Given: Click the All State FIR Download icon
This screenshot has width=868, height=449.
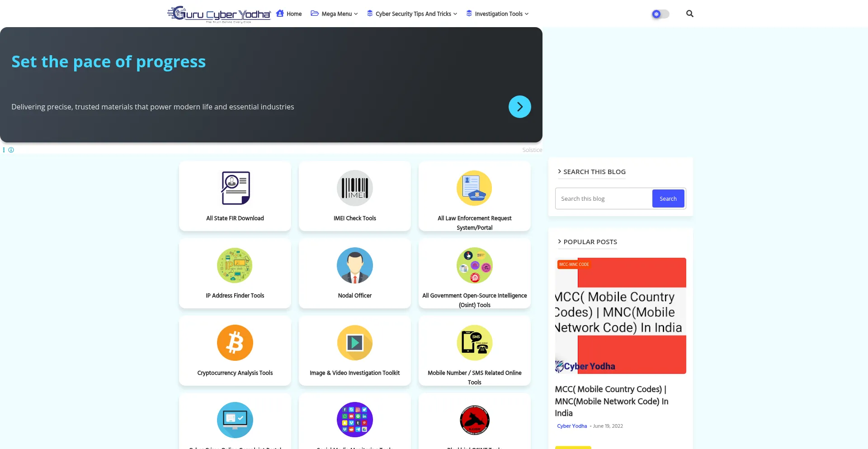Looking at the screenshot, I should click(235, 188).
